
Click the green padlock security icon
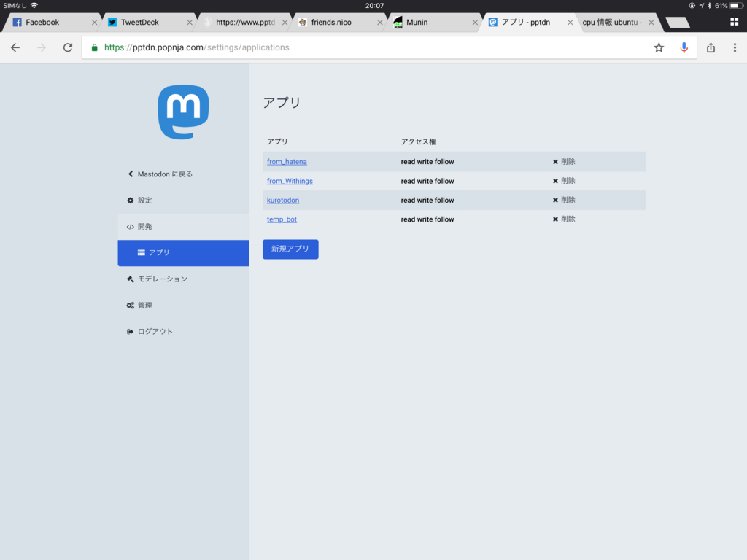[94, 47]
